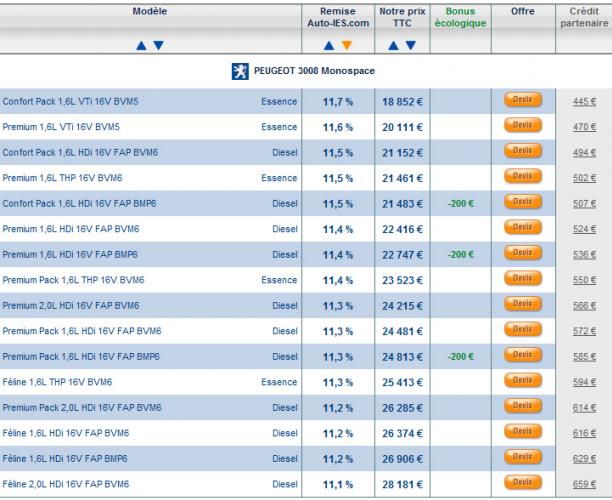
Task: Request Devis for Premium Pack 1,6L THP BVM6
Action: (x=523, y=278)
